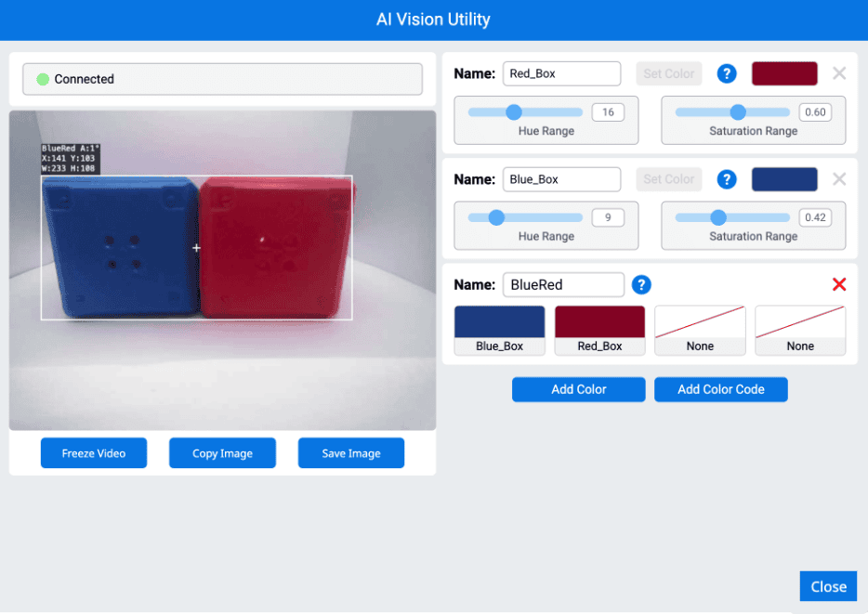This screenshot has width=868, height=614.
Task: Delete the BlueRed color code with the red X
Action: coord(839,284)
